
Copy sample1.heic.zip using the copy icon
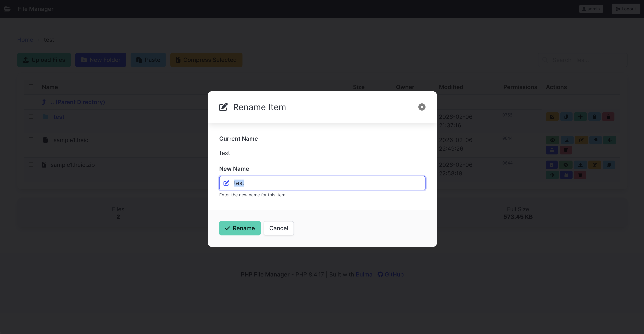point(609,165)
